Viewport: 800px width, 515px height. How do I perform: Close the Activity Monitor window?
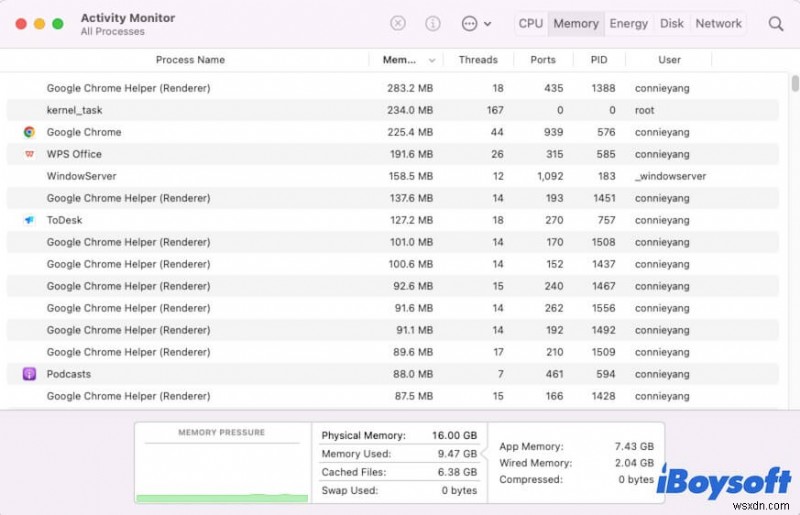[21, 23]
